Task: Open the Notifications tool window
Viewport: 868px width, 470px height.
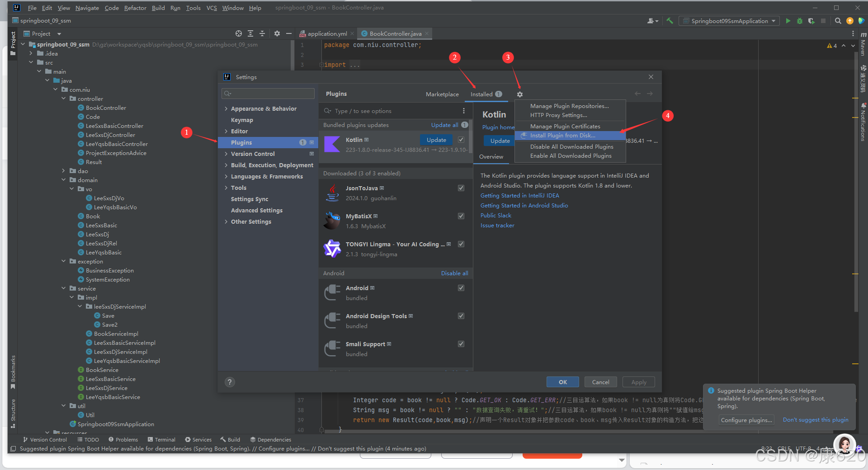Action: (863, 123)
